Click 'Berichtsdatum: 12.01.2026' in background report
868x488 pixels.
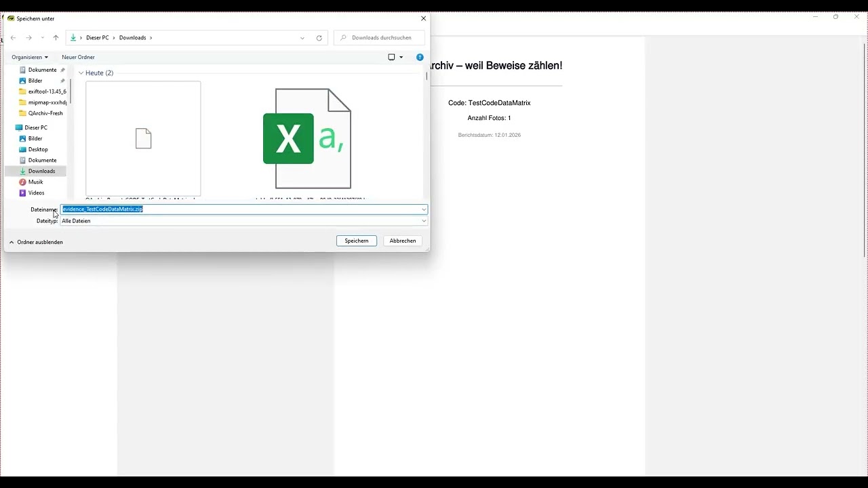pyautogui.click(x=490, y=135)
